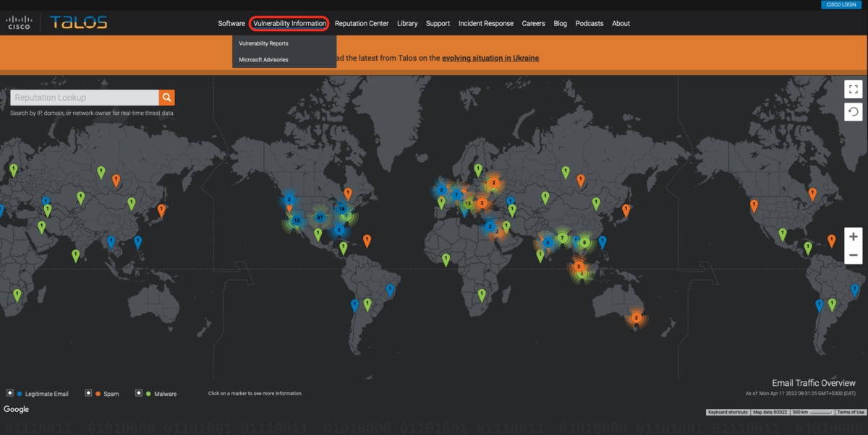Select Microsoft Advisories from the dropdown
868x435 pixels.
pos(263,60)
